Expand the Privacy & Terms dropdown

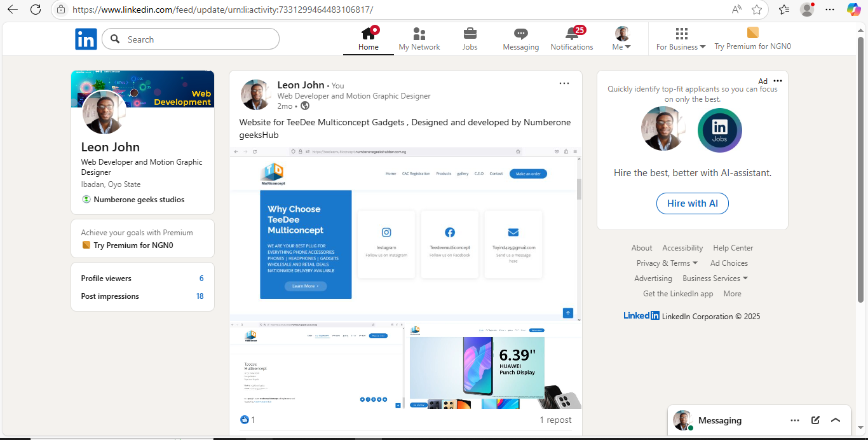667,263
